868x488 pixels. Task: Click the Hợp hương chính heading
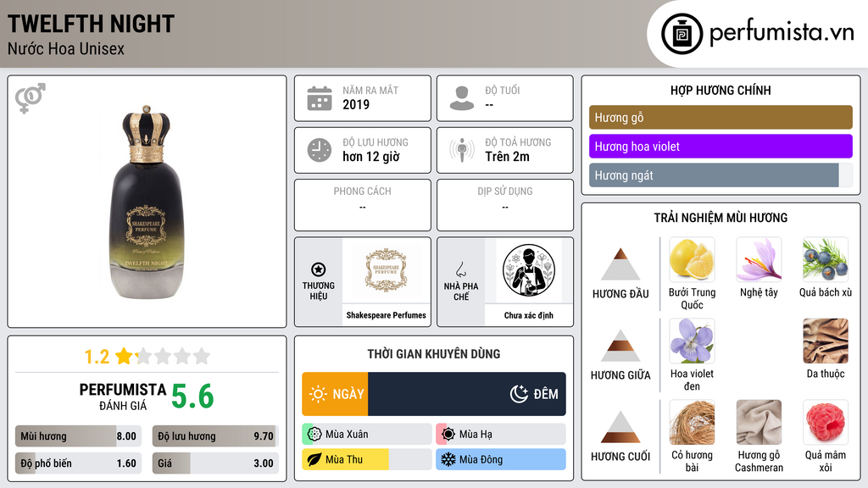721,90
